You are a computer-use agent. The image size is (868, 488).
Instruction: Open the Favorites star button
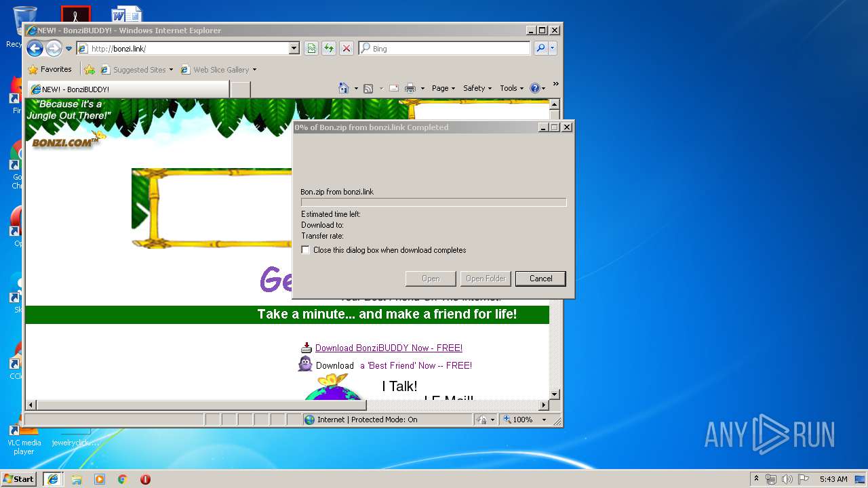(x=50, y=69)
